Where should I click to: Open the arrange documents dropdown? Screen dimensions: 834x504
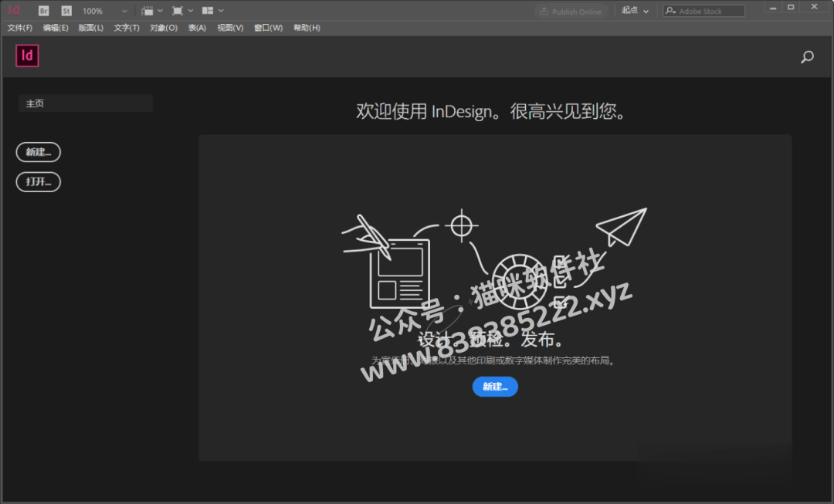click(213, 11)
